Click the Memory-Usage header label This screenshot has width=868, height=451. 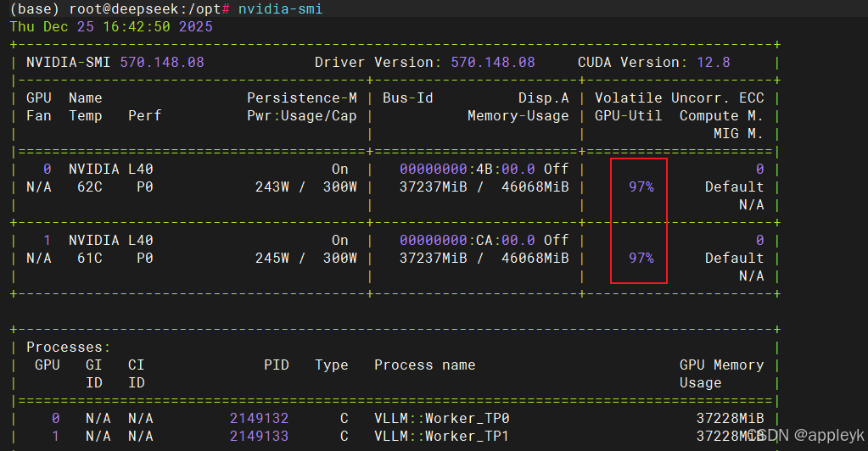518,115
